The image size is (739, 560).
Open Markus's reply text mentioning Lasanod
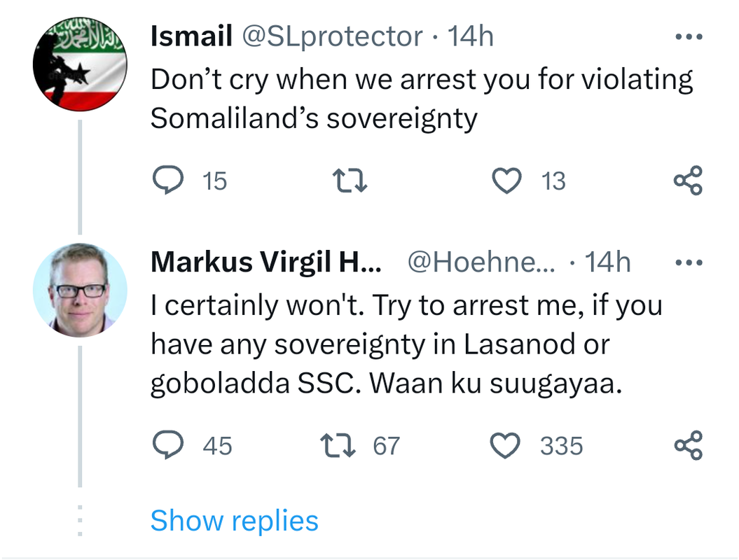tap(406, 345)
